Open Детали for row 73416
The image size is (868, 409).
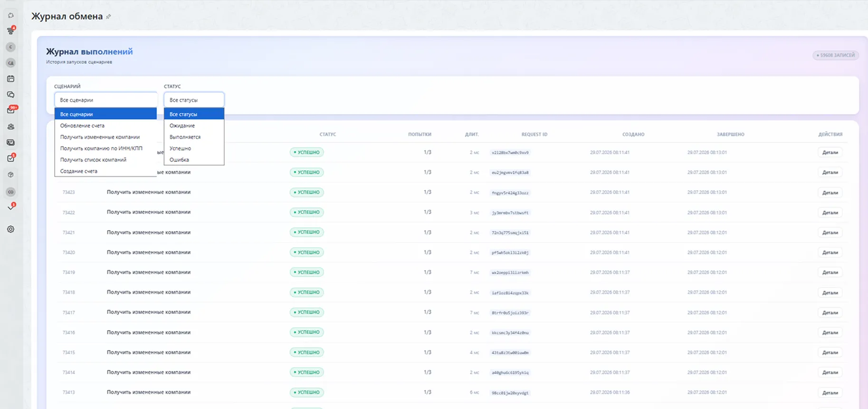pos(830,332)
